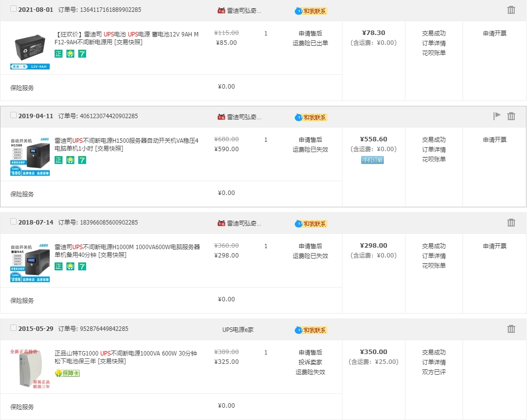Click 申请售后 for the ¥590.00 H1500 UPS

310,139
